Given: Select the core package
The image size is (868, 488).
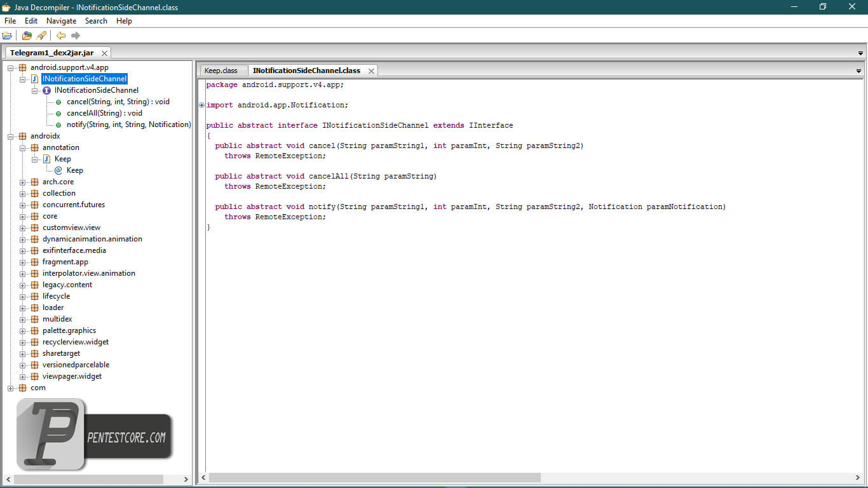Looking at the screenshot, I should click(50, 216).
